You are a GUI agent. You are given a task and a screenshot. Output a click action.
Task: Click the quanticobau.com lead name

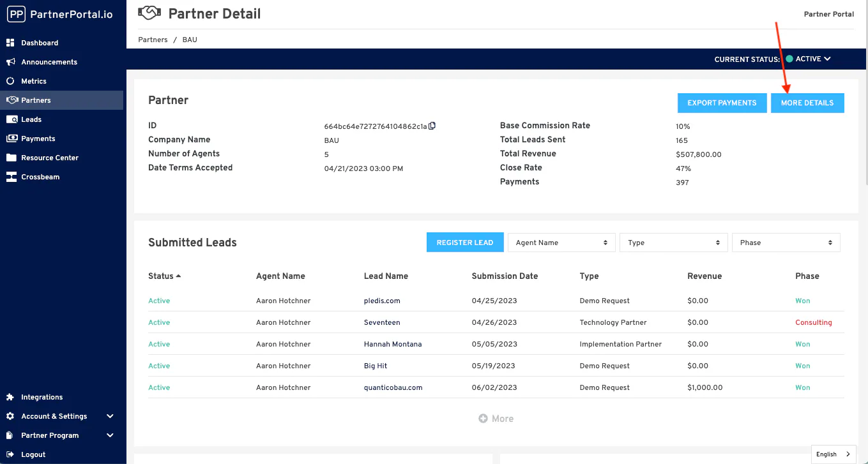click(393, 387)
